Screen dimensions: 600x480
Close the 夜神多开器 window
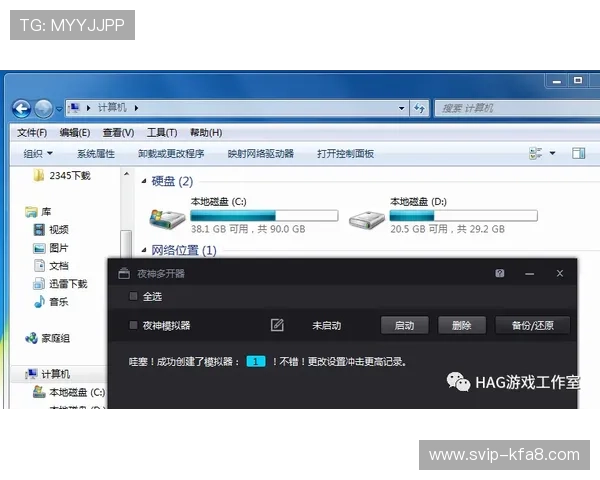coord(560,273)
